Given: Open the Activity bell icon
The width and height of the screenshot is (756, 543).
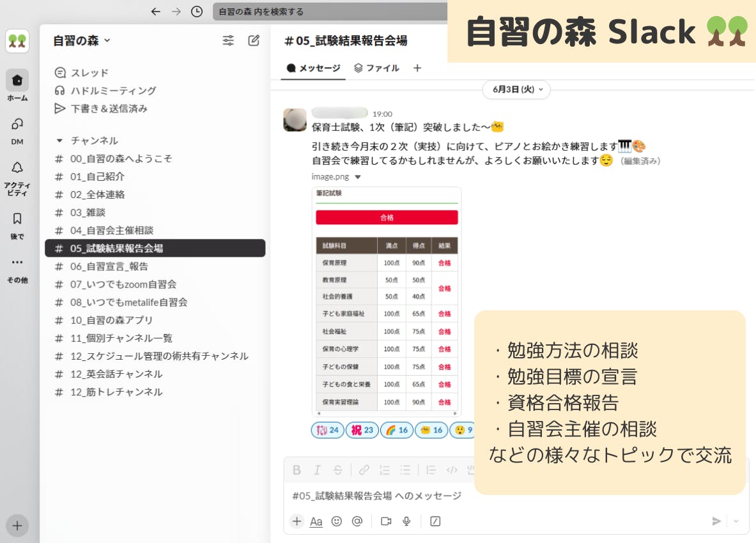Looking at the screenshot, I should coord(17,167).
